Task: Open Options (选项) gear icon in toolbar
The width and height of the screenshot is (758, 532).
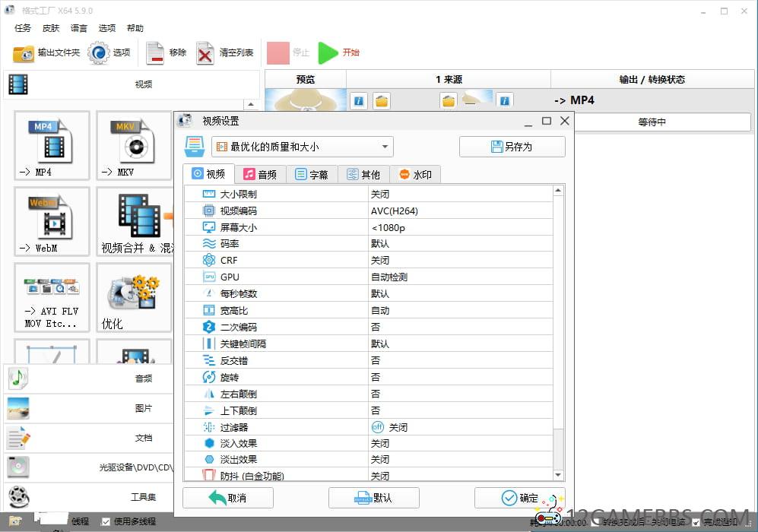Action: pyautogui.click(x=99, y=52)
